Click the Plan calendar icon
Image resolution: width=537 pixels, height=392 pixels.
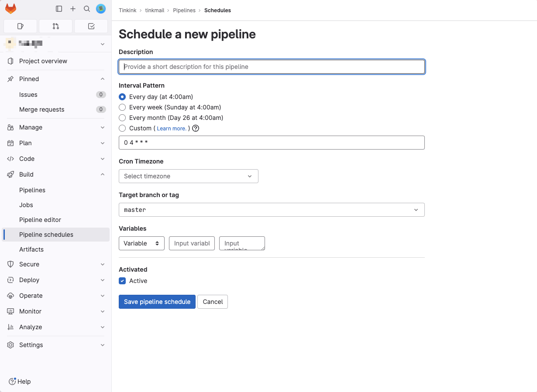(10, 143)
